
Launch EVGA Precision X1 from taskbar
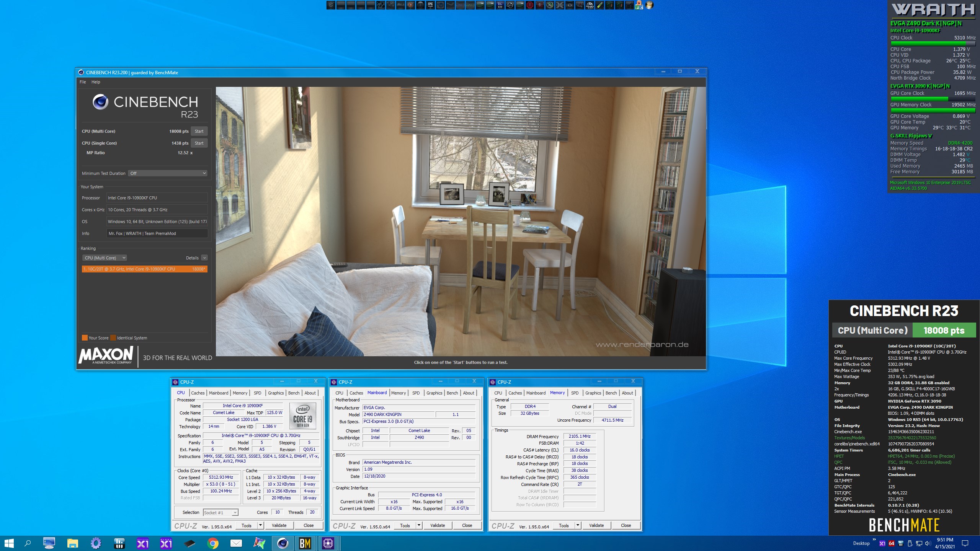click(x=143, y=543)
